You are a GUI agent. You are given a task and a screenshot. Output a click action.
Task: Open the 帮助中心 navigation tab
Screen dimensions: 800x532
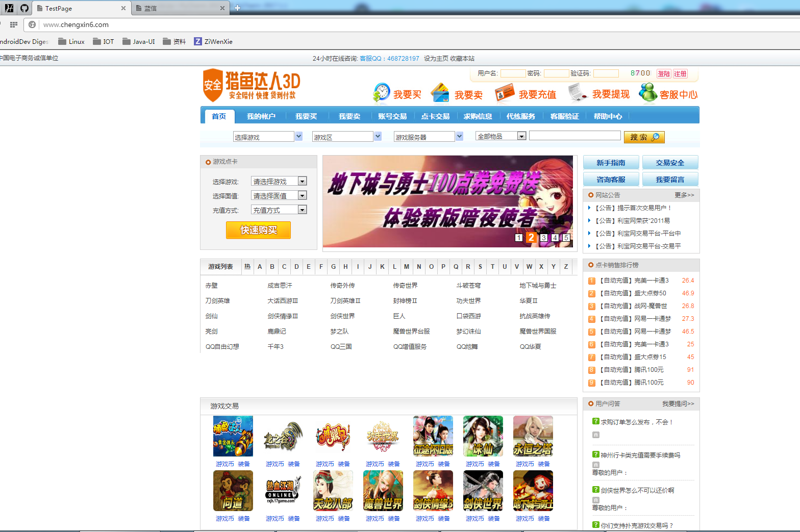pos(608,116)
